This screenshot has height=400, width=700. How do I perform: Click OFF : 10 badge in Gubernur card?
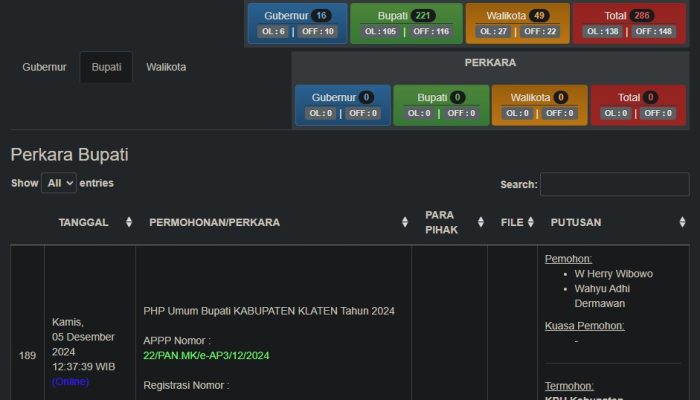tap(317, 31)
